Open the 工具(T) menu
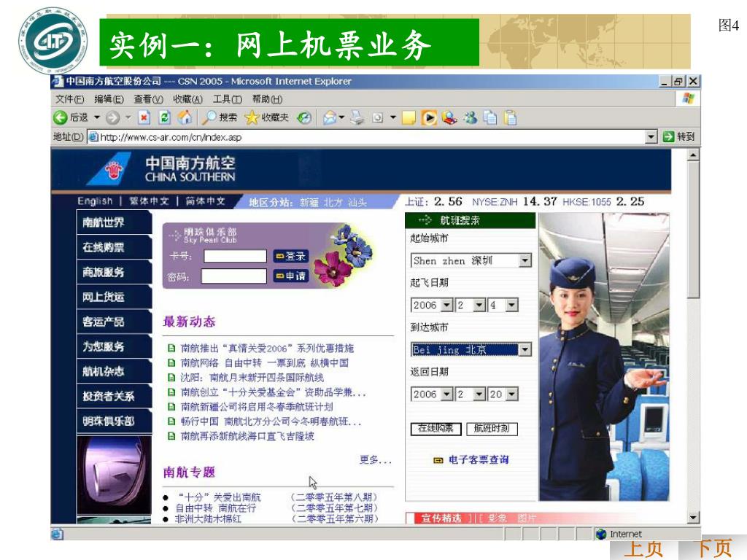 pyautogui.click(x=228, y=99)
